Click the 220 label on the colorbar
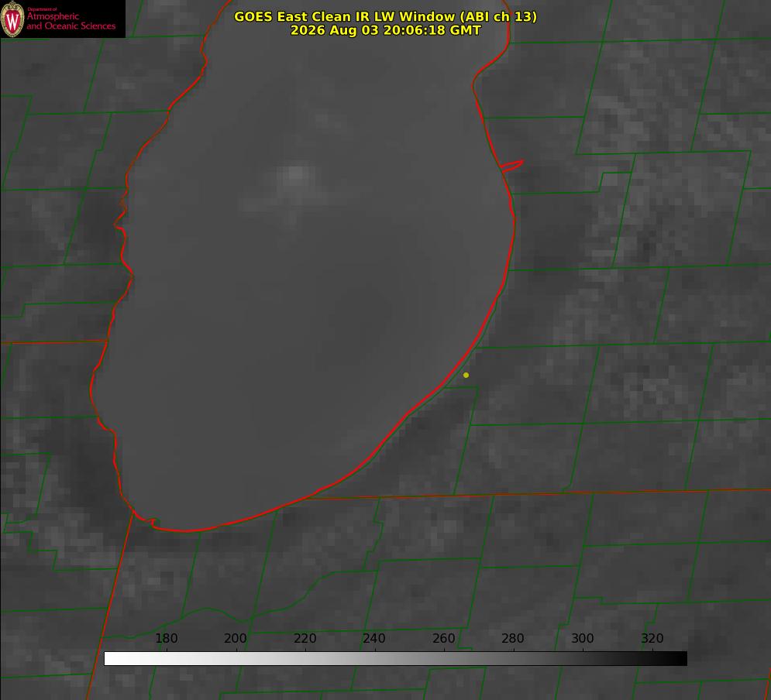771x700 pixels. (x=305, y=638)
